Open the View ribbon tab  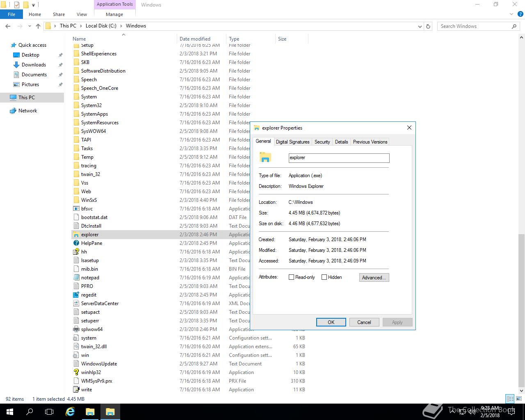tap(82, 14)
